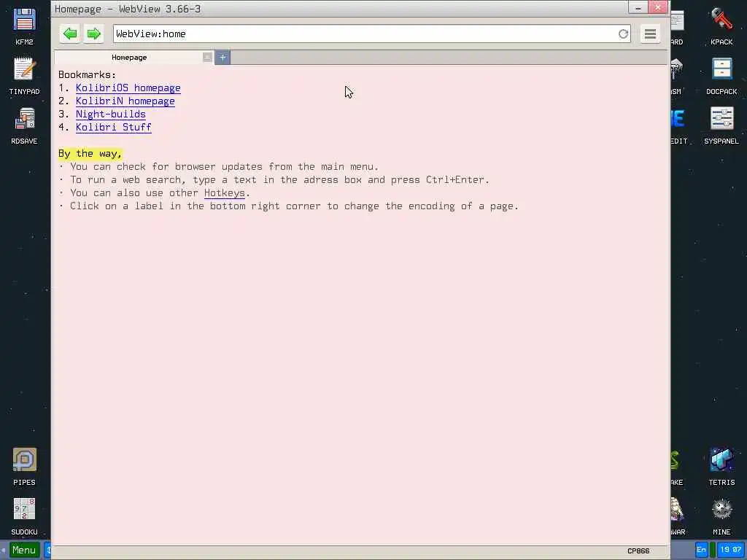747x560 pixels.
Task: Launch KFM2 from the desktop
Action: [x=24, y=26]
